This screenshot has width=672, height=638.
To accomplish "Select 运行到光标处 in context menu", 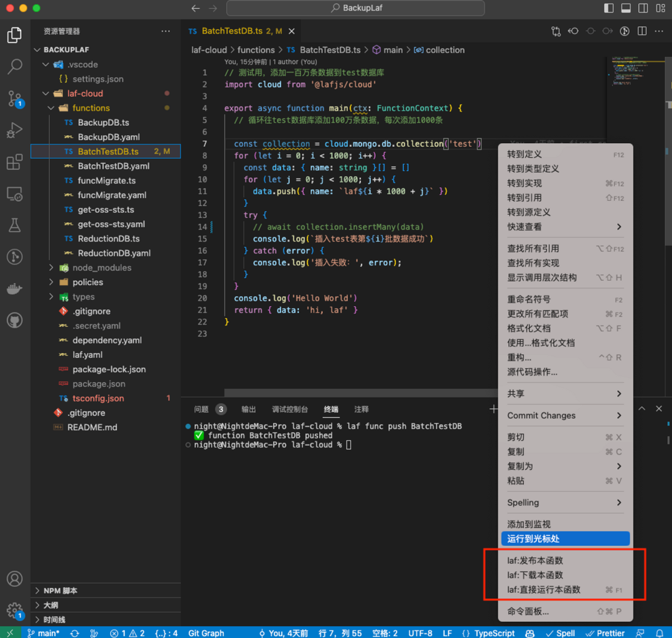I will (x=565, y=539).
